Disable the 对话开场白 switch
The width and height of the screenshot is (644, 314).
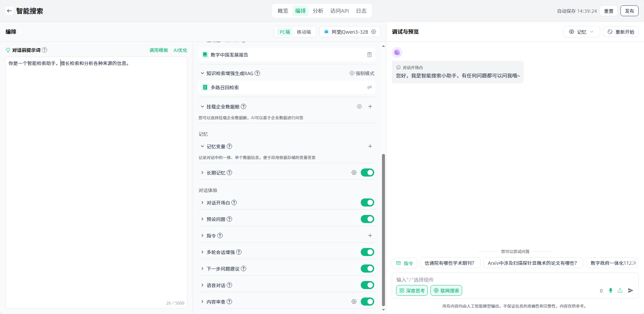coord(367,202)
